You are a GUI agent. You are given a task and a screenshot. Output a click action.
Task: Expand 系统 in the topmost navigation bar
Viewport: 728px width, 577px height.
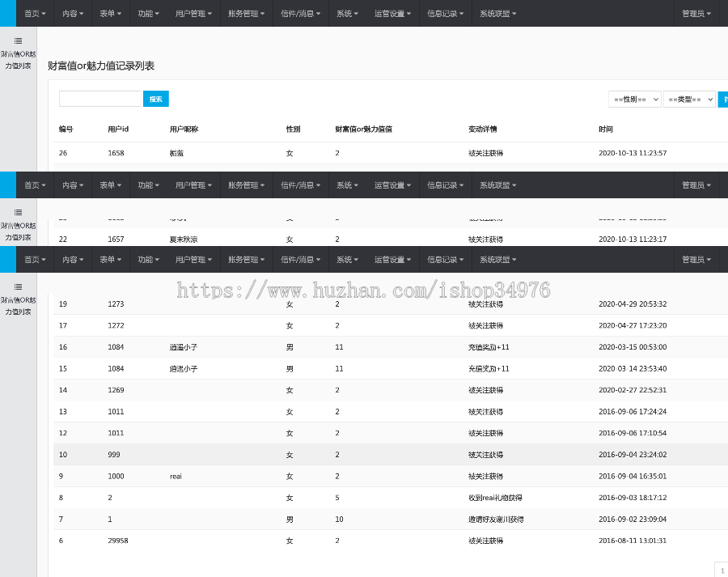(x=347, y=14)
